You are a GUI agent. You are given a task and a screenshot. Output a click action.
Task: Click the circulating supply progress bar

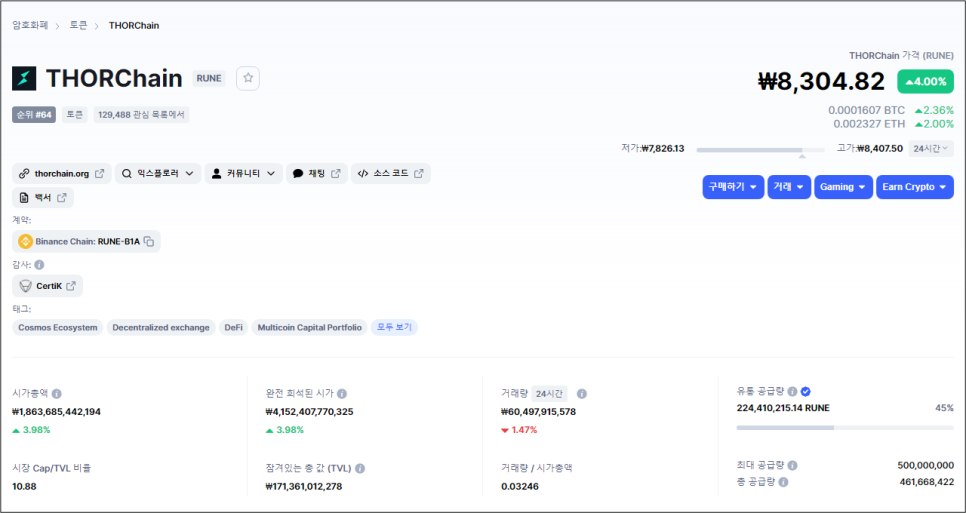pos(845,427)
